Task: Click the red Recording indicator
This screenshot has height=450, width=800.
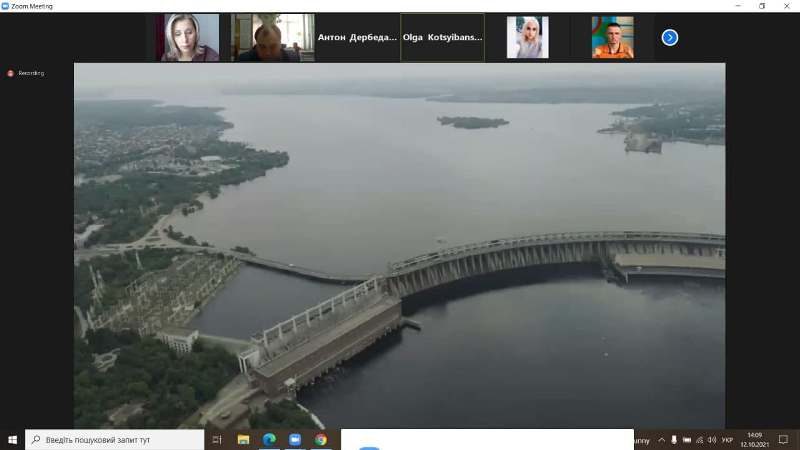Action: coord(26,73)
